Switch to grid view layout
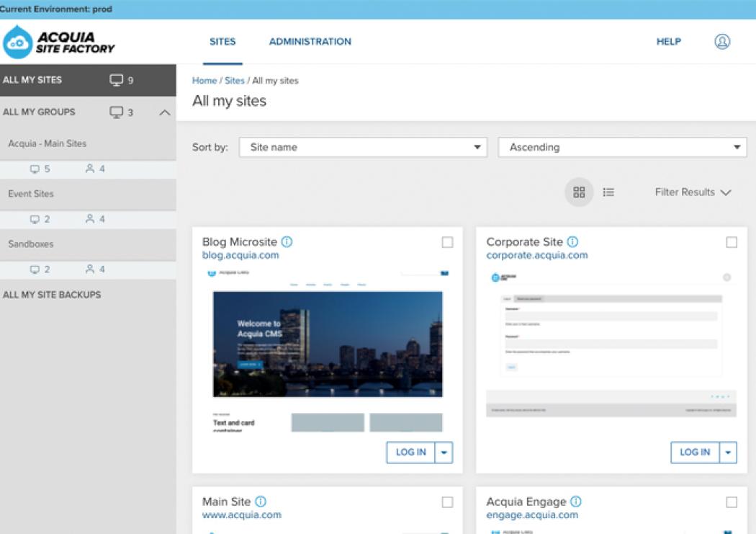 pyautogui.click(x=578, y=192)
